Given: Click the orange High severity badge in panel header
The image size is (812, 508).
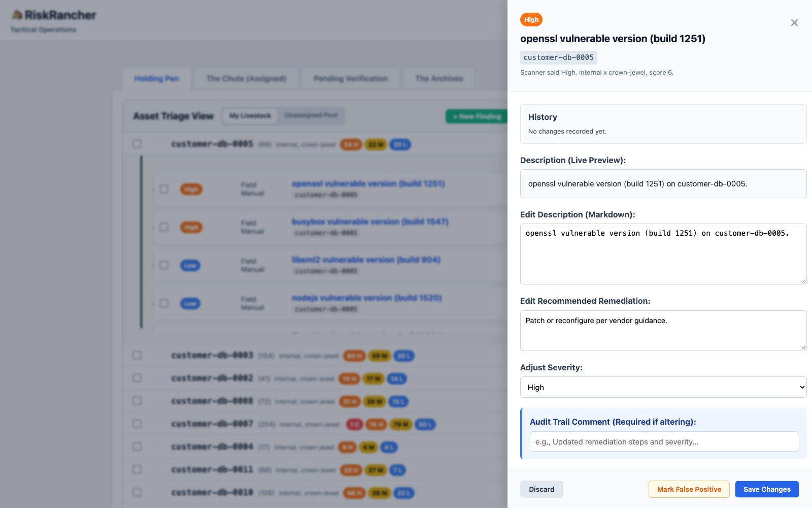Looking at the screenshot, I should [531, 20].
